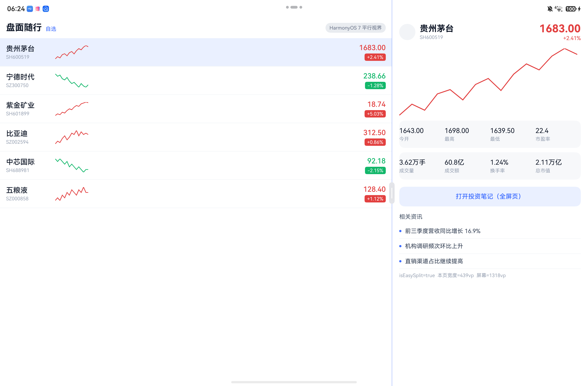This screenshot has width=588, height=386.
Task: Click the 五粮液 sparkline mini chart
Action: point(72,194)
